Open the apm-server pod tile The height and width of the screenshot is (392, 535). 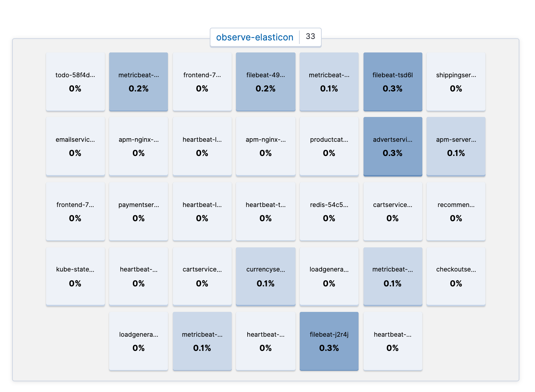pyautogui.click(x=456, y=146)
